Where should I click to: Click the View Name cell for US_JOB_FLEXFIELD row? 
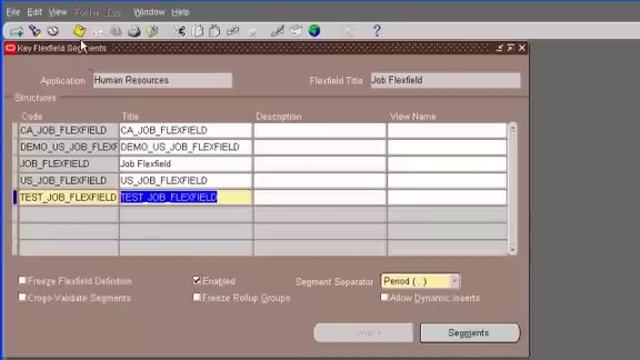tap(447, 181)
